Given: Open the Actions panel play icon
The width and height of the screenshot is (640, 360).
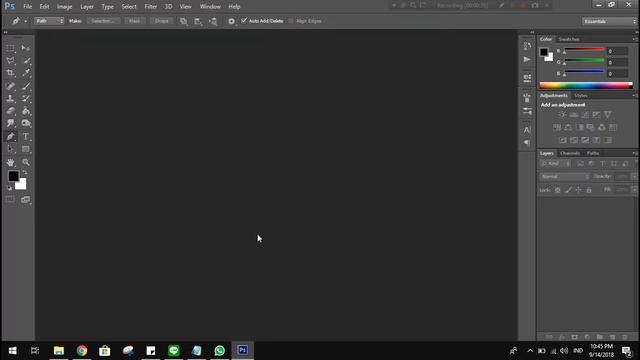Looking at the screenshot, I should coord(527,60).
